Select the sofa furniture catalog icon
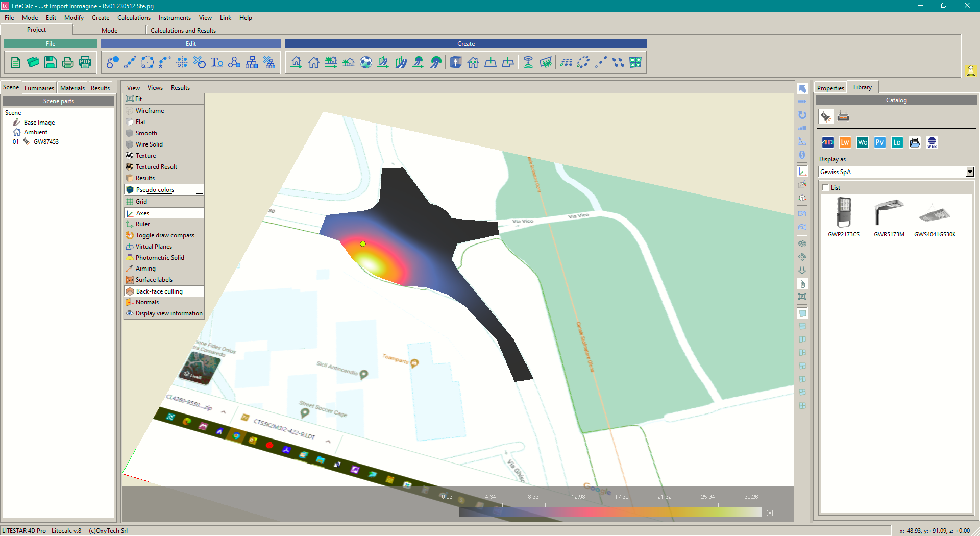The height and width of the screenshot is (536, 980). pyautogui.click(x=843, y=116)
